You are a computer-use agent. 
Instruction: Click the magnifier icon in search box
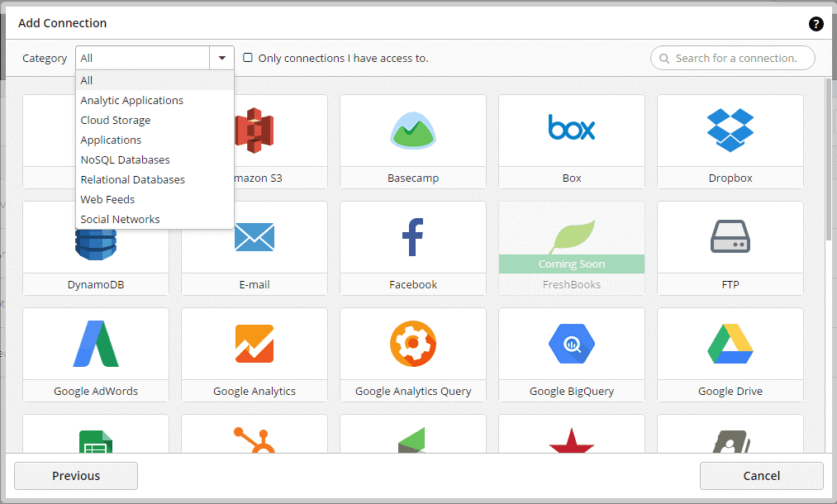[x=664, y=58]
